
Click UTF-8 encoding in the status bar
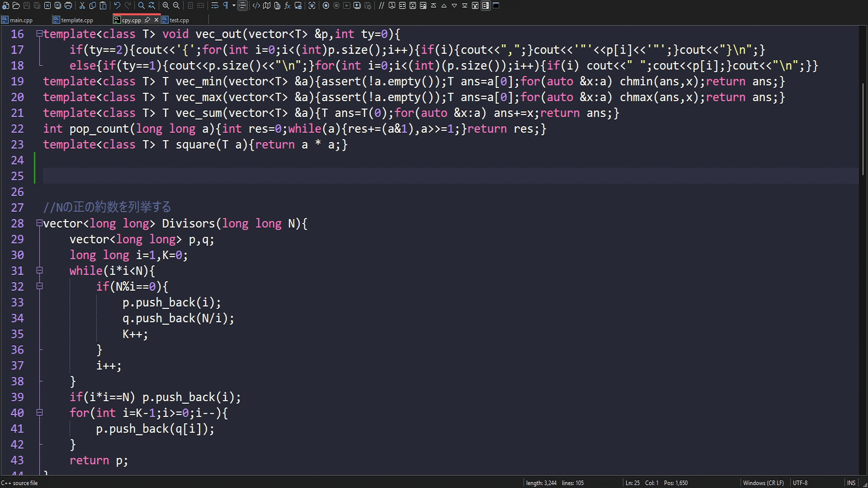801,483
